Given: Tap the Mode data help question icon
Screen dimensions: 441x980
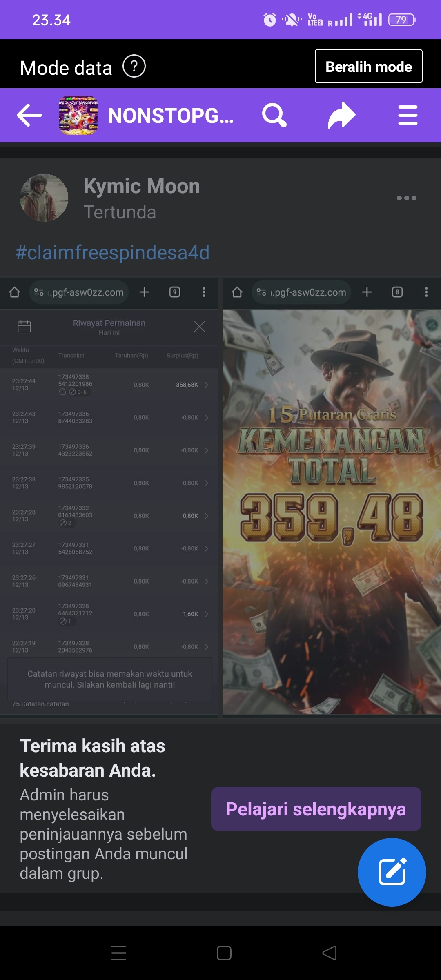Looking at the screenshot, I should [134, 66].
